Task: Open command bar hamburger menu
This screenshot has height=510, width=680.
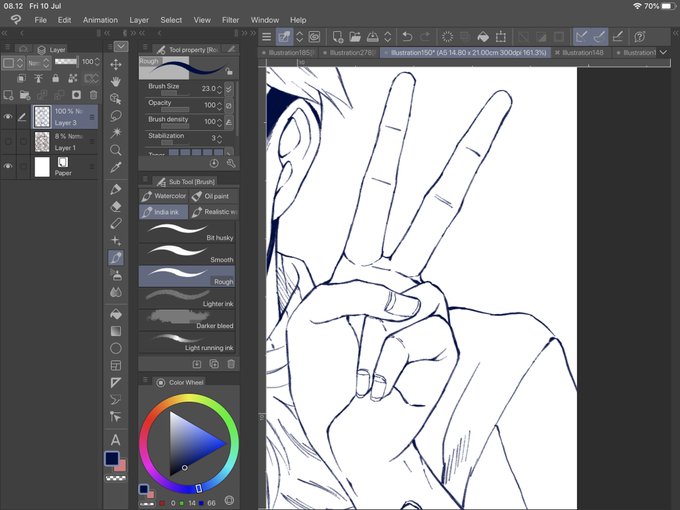Action: [x=267, y=37]
